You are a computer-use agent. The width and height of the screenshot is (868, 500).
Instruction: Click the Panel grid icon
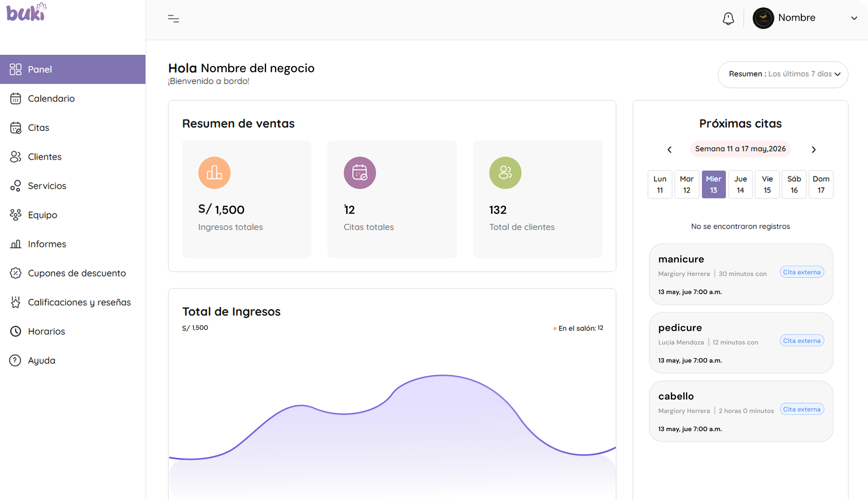click(x=15, y=69)
